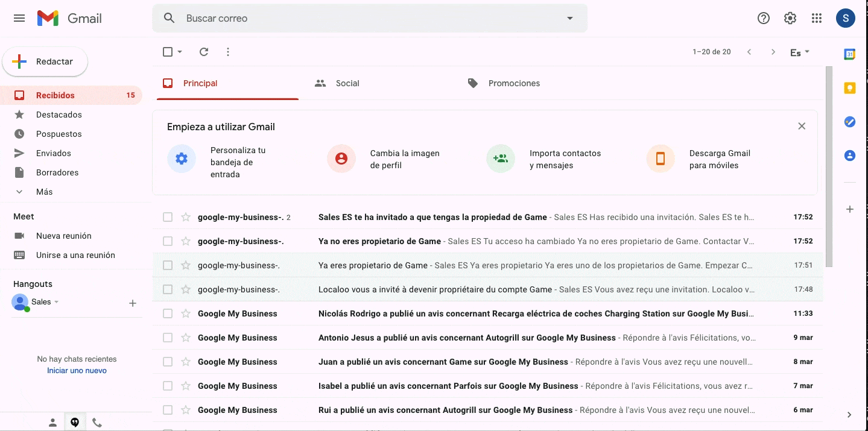
Task: Open the account avatar S
Action: click(x=846, y=18)
